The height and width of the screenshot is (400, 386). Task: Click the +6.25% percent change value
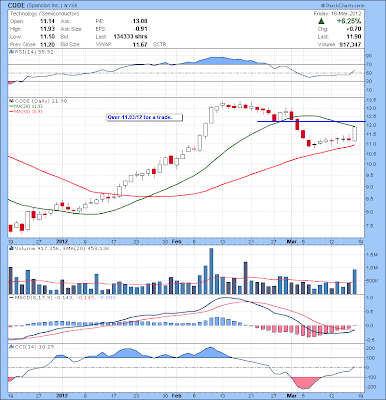[349, 21]
